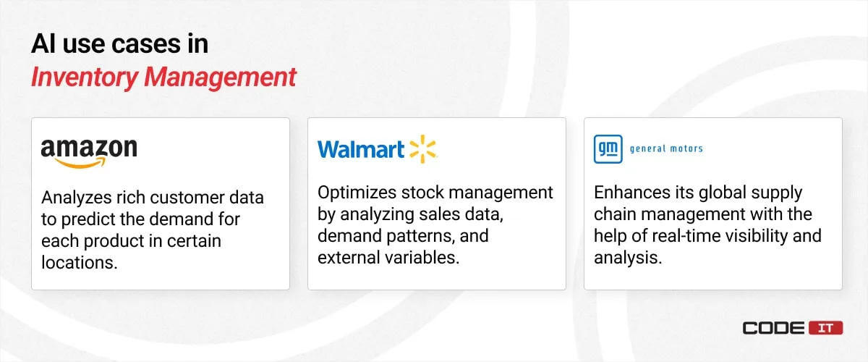Screen dimensions: 868x362
Task: Click the GM supply chain description text
Action: [x=708, y=224]
